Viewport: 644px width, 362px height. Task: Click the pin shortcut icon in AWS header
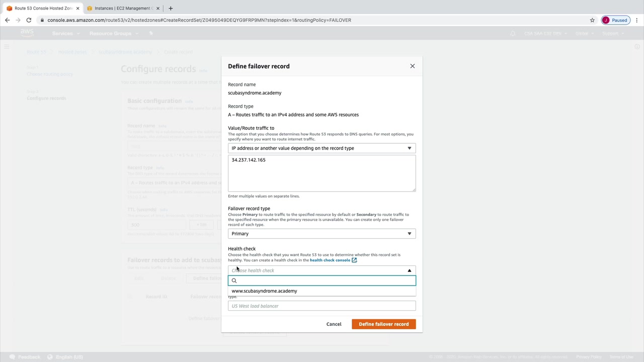point(151,34)
